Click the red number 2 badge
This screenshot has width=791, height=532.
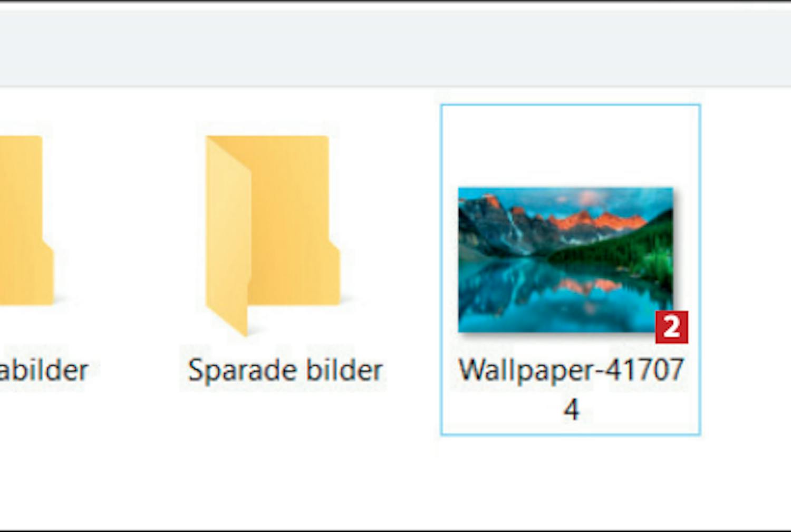pos(672,327)
